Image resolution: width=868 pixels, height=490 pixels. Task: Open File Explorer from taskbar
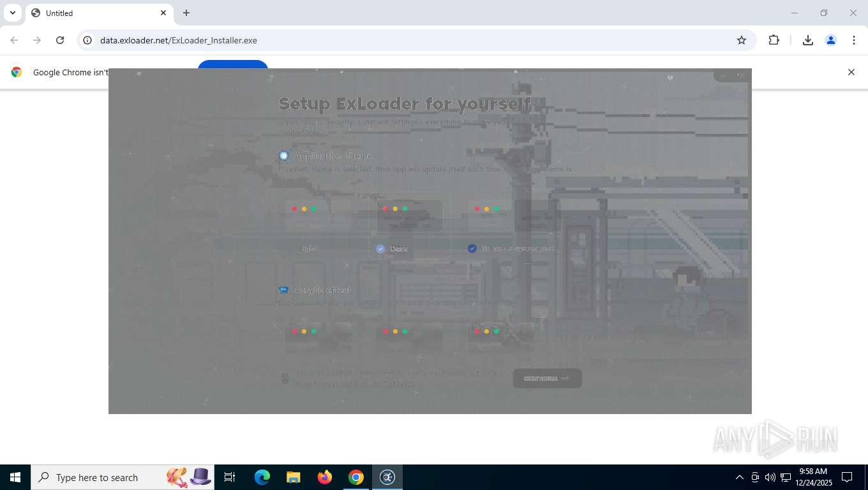tap(294, 477)
